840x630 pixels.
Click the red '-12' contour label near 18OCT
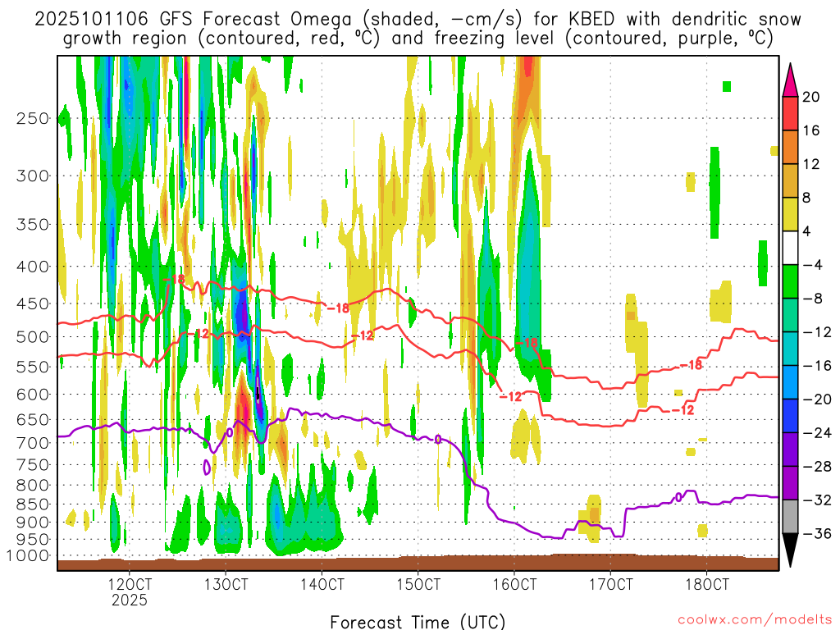pyautogui.click(x=682, y=410)
